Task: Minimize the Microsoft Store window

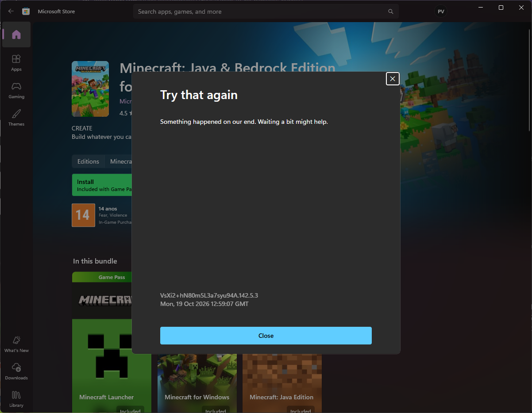Action: coord(480,8)
